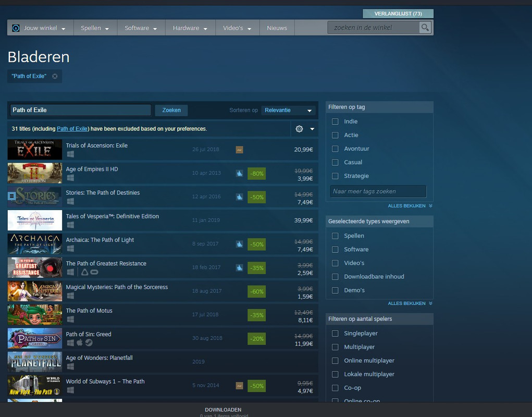This screenshot has width=532, height=417.
Task: Click VR headset icon under Path of Greatest Resistance
Action: tap(94, 272)
